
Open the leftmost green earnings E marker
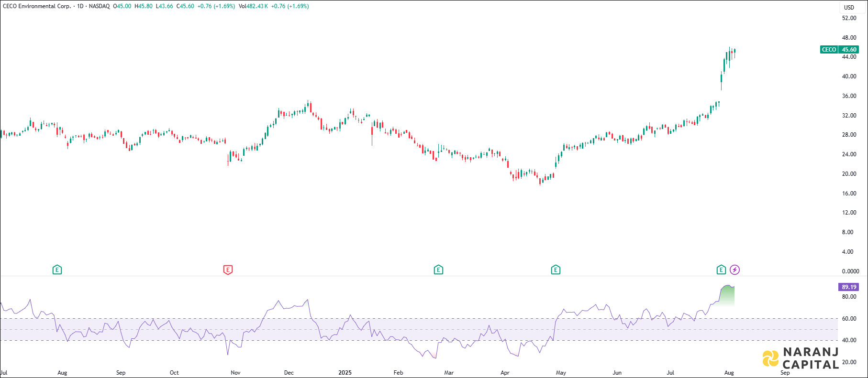57,270
